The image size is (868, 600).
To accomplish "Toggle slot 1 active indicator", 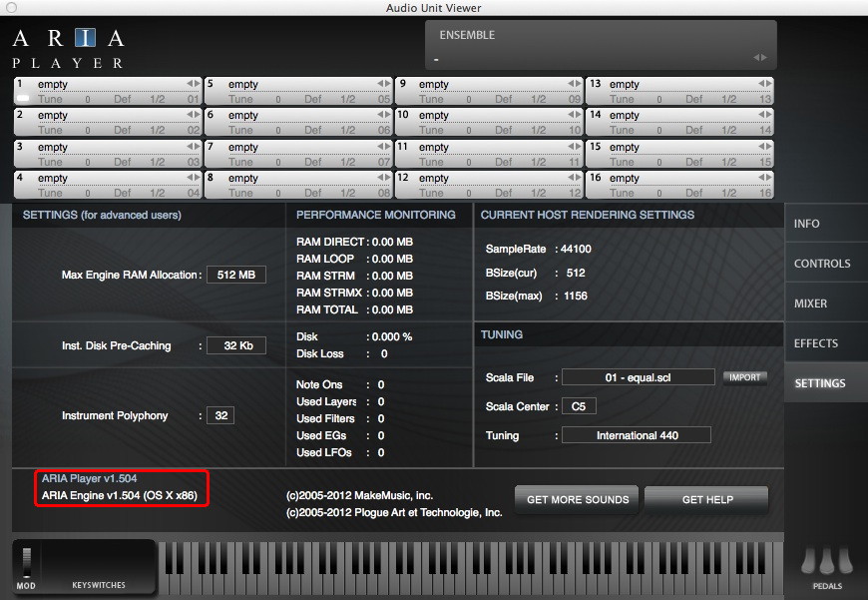I will click(x=23, y=99).
